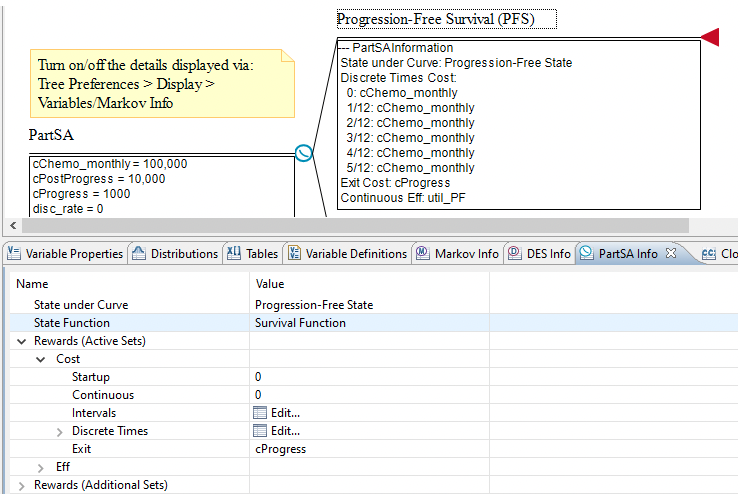Click the yellow tree preferences note
Screen dimensions: 740x494
pos(162,84)
